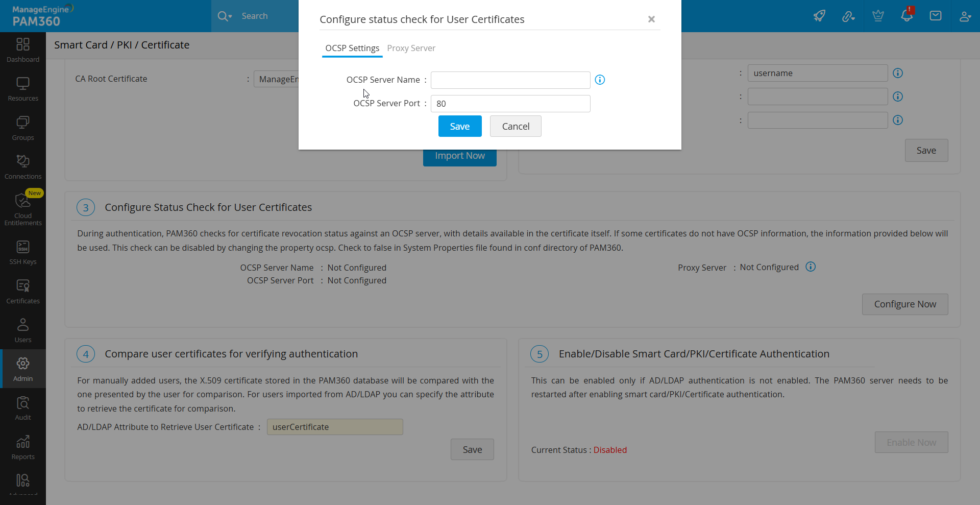
Task: Cancel the status check configuration
Action: 516,126
